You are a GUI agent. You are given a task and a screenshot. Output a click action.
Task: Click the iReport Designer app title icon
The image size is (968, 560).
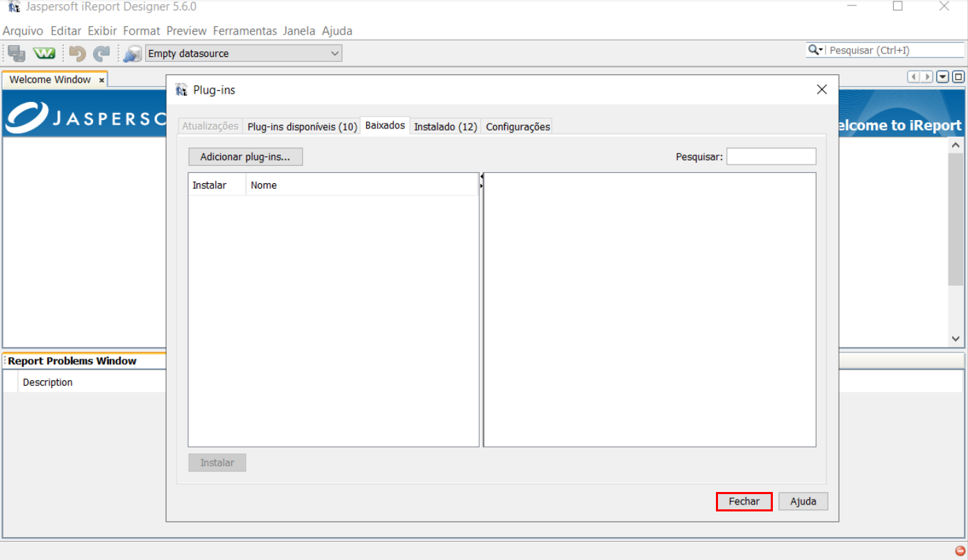[13, 6]
